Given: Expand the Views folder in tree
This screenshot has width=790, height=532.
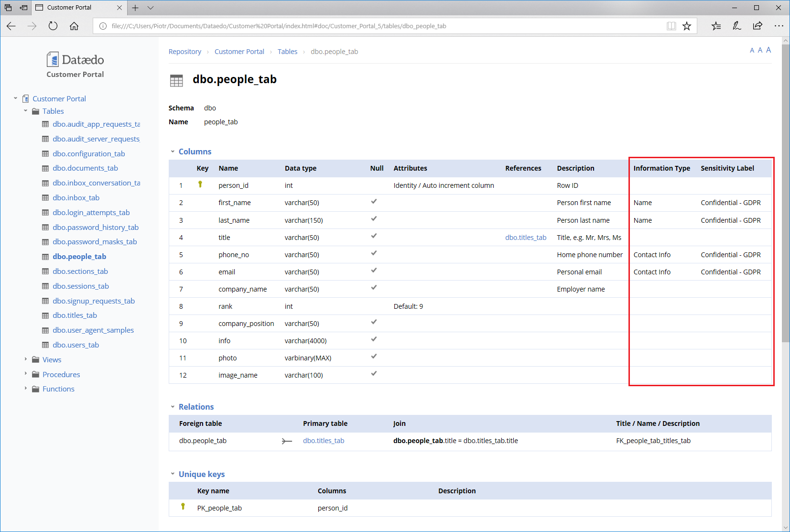Looking at the screenshot, I should click(26, 359).
